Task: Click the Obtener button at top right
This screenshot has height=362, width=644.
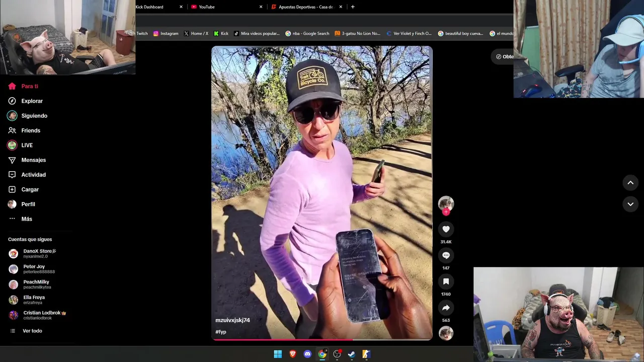Action: tap(504, 57)
